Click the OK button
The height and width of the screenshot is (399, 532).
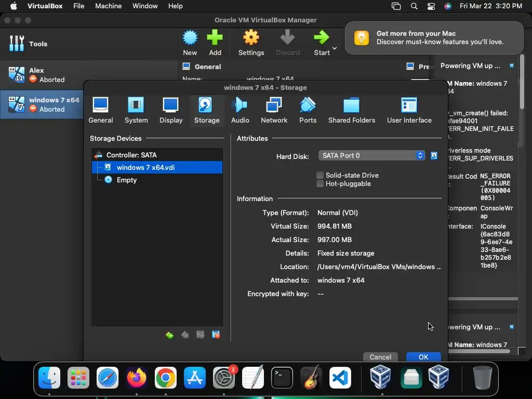click(423, 357)
